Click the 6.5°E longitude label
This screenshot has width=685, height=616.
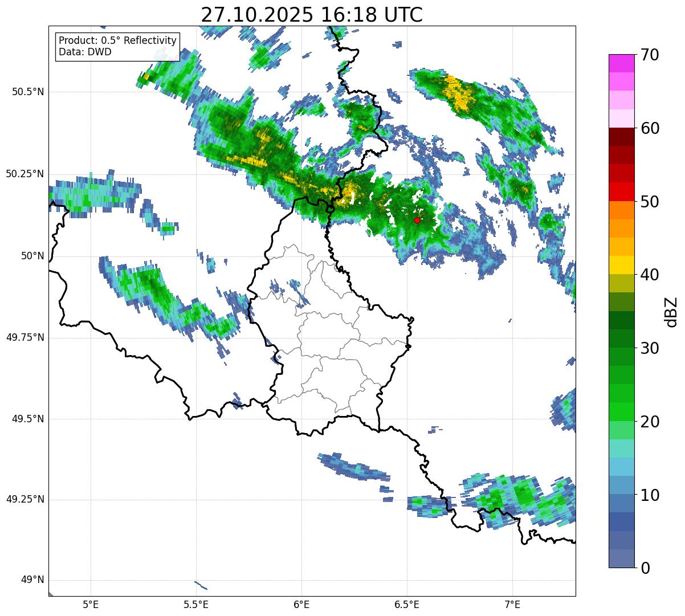pos(407,604)
